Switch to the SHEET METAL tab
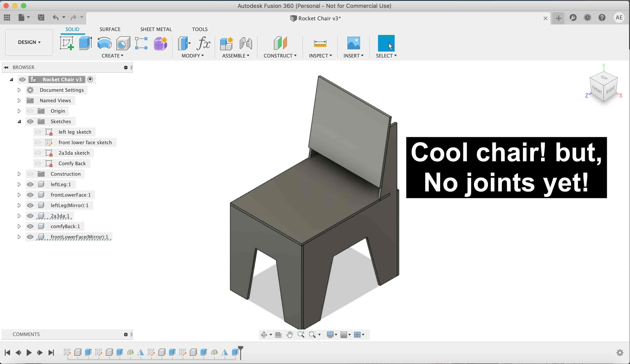 (x=156, y=29)
